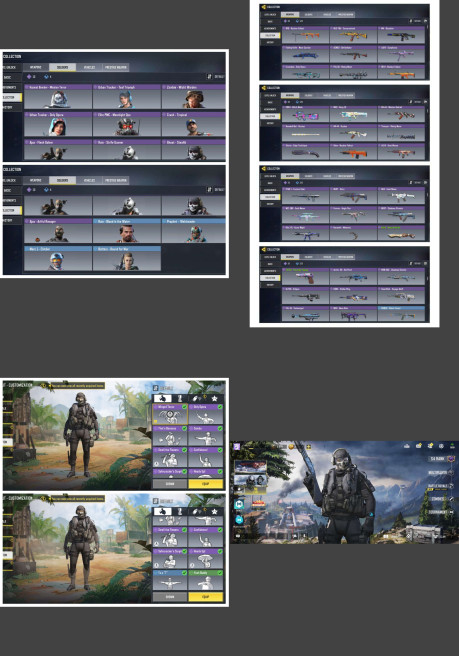This screenshot has height=656, width=459.
Task: Select highlighted Collection item in lower soldiers sidebar
Action: [x=12, y=210]
